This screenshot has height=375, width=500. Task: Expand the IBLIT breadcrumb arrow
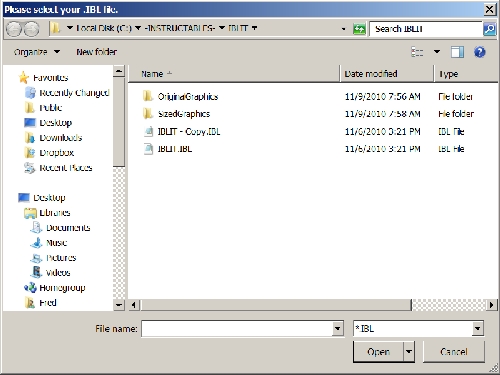[x=254, y=28]
